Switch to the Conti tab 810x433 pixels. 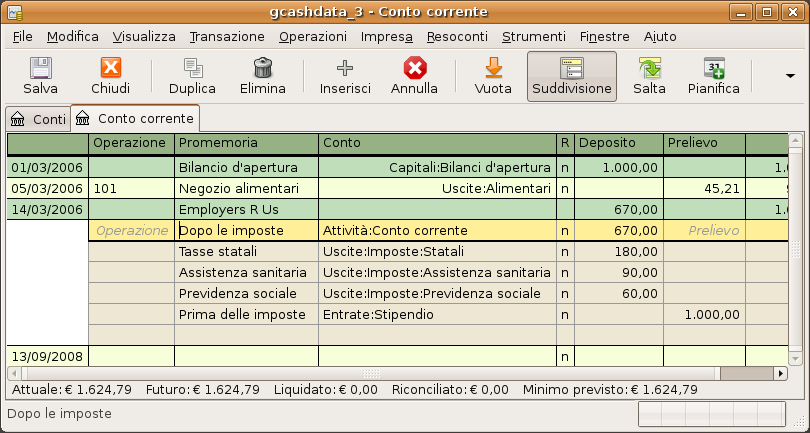[x=38, y=119]
